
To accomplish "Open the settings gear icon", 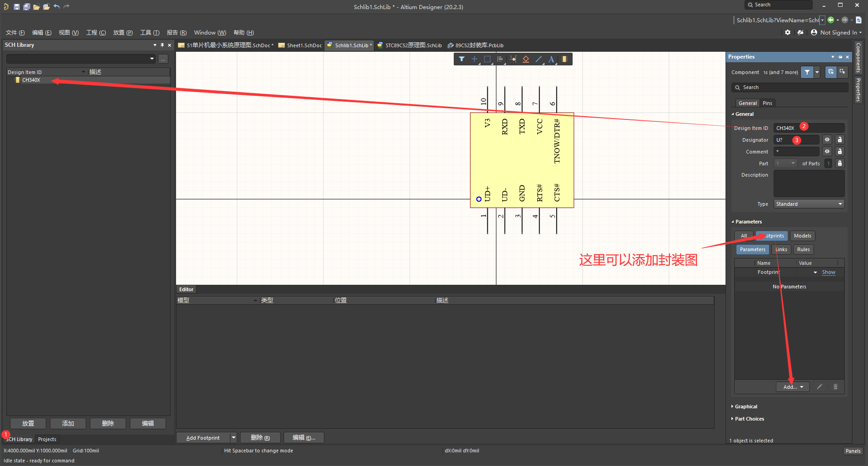I will coord(788,32).
